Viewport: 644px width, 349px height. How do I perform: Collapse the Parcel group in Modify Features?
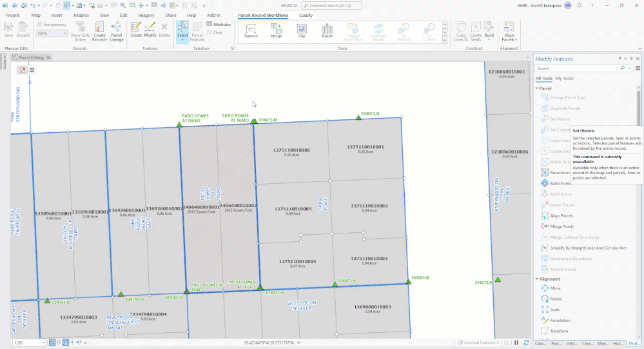(537, 88)
